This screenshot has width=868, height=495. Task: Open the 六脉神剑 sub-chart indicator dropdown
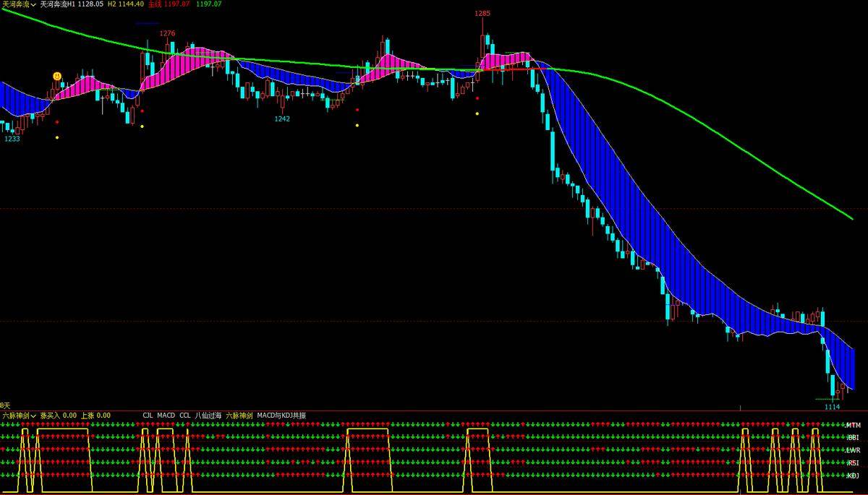click(x=18, y=416)
